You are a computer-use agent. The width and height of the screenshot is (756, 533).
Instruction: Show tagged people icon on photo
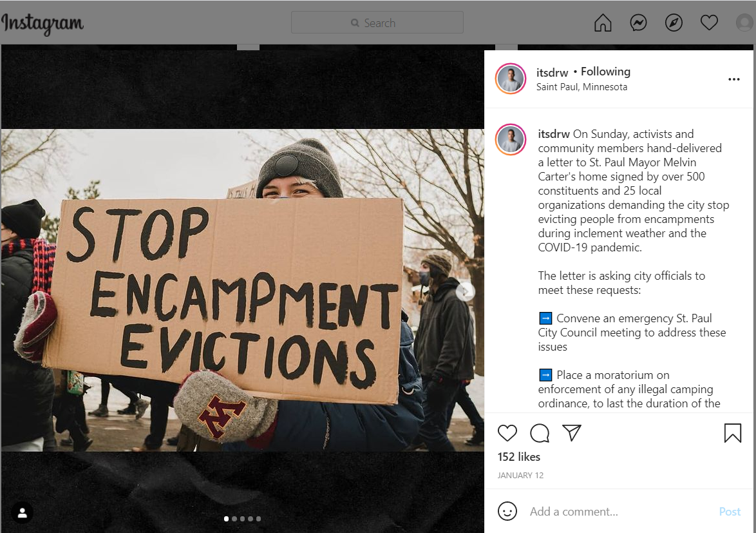click(22, 513)
